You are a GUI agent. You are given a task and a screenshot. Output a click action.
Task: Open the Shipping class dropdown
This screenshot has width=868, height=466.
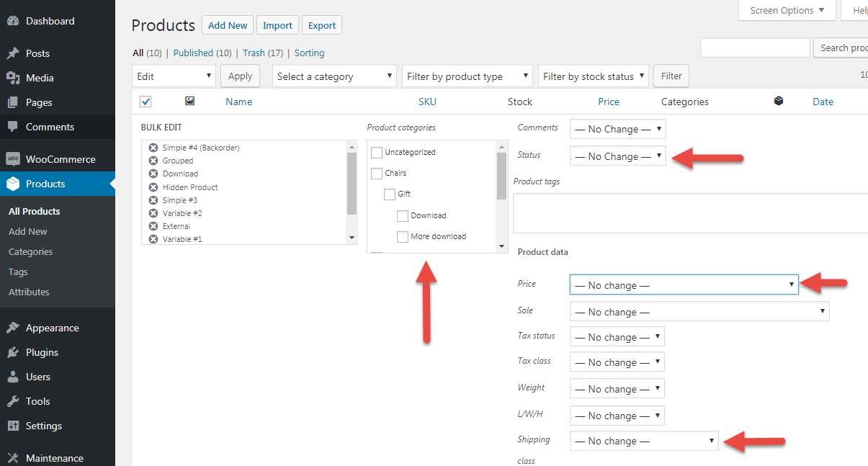click(644, 440)
